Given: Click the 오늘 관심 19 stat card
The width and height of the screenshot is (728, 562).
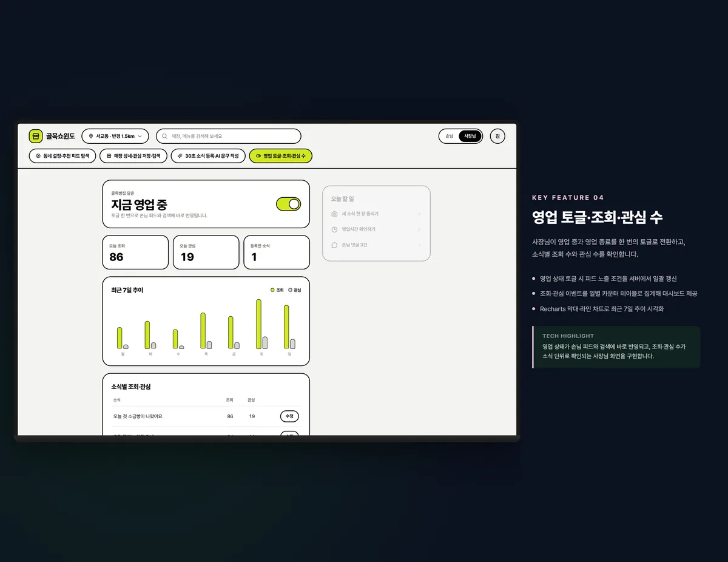Looking at the screenshot, I should coord(206,252).
